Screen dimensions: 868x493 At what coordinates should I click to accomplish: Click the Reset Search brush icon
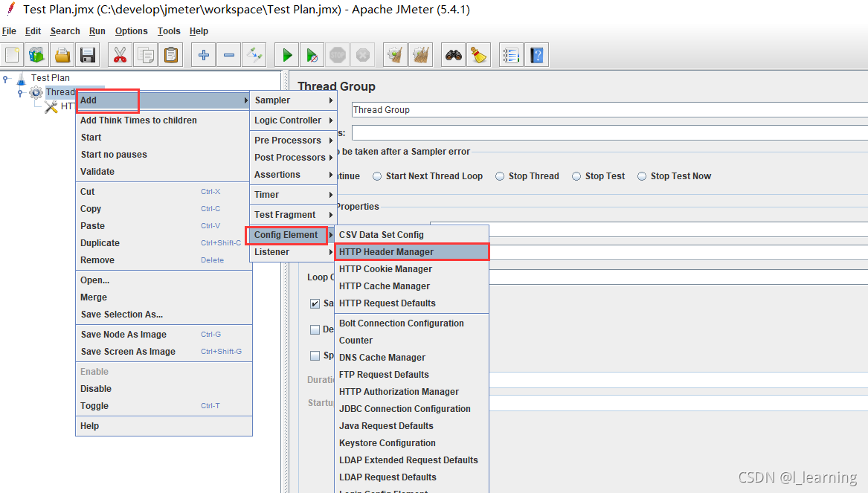tap(478, 55)
